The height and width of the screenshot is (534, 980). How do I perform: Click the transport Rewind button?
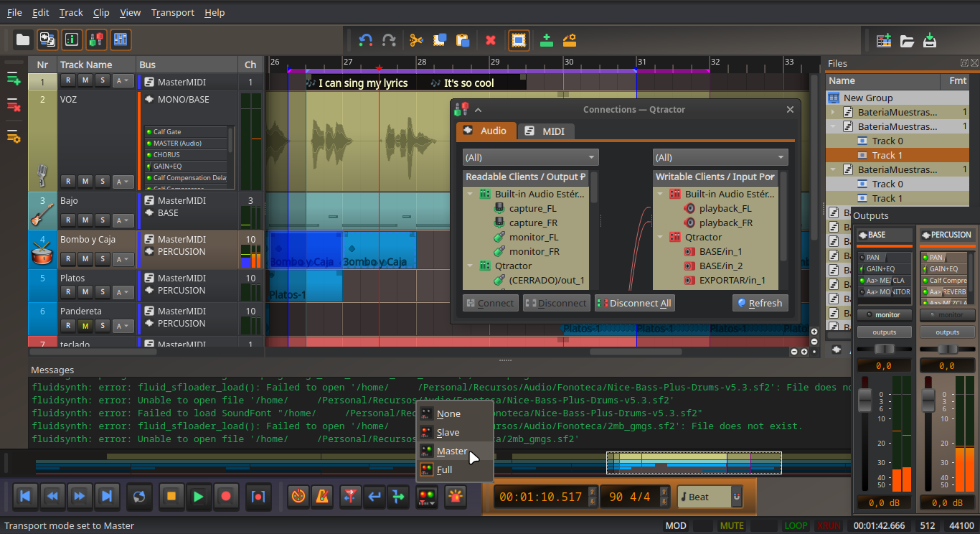[x=52, y=496]
